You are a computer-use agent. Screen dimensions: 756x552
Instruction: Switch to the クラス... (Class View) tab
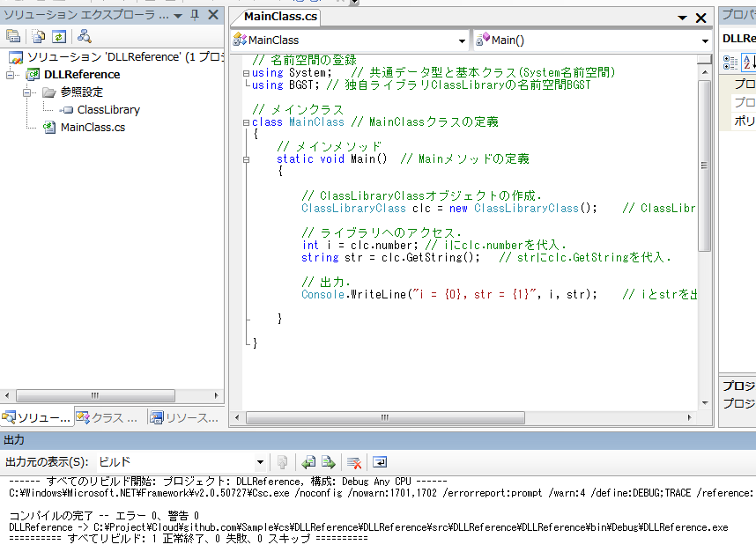tap(107, 417)
